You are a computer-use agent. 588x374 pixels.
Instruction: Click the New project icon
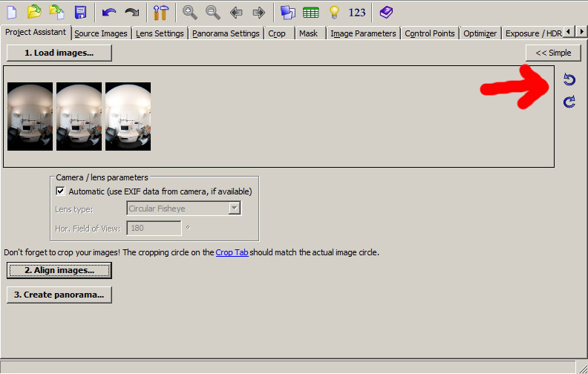tap(11, 12)
